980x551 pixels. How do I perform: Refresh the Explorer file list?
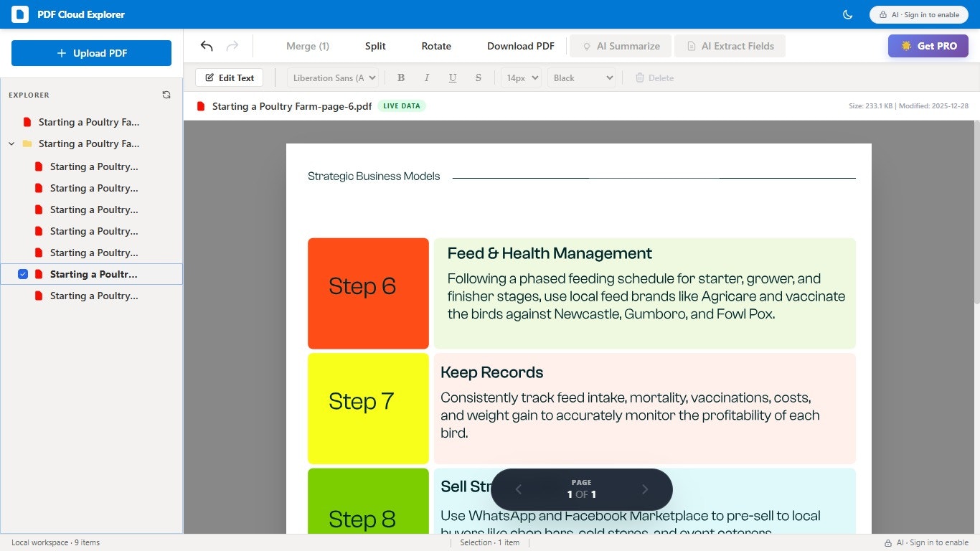pos(166,95)
